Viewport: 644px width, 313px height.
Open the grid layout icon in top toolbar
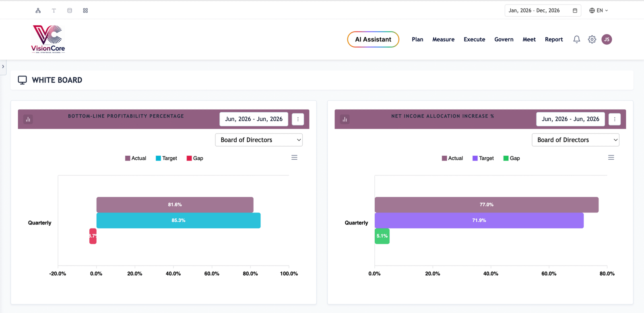(85, 10)
